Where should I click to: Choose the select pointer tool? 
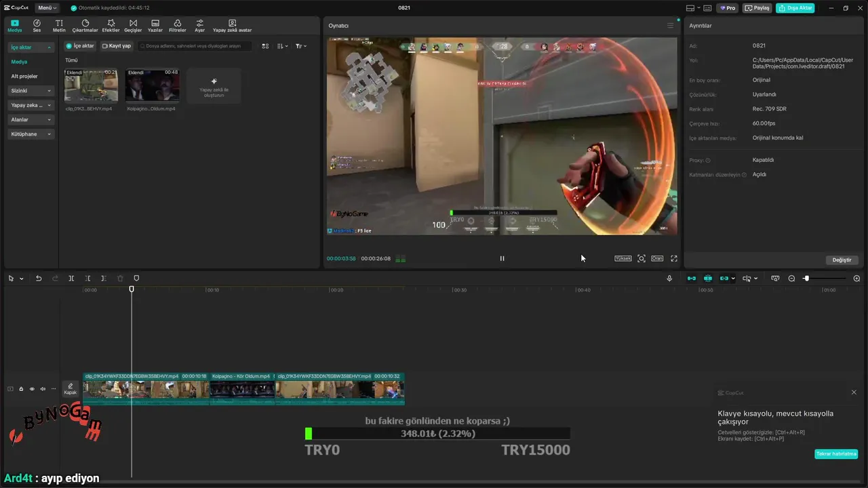11,279
